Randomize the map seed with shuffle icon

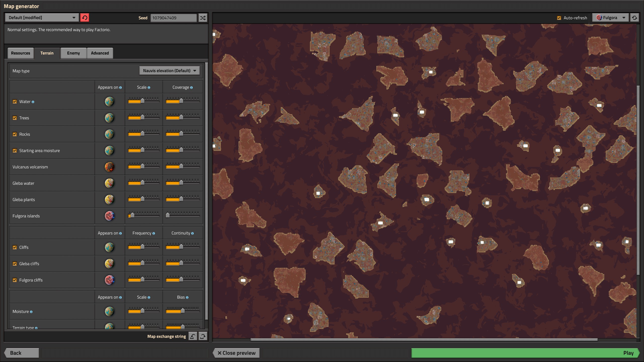coord(203,18)
